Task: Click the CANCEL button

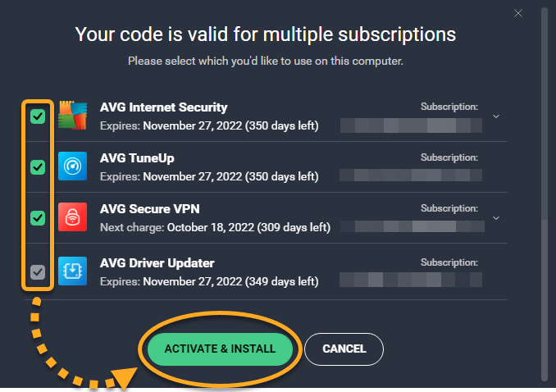Action: coord(344,349)
